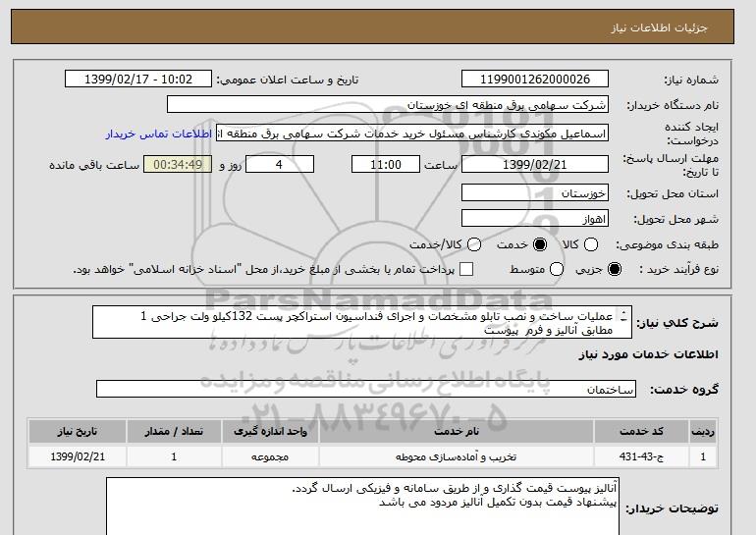The image size is (756, 535).
Task: Click the شماره نیاز field 1199001262000026
Action: click(x=535, y=80)
